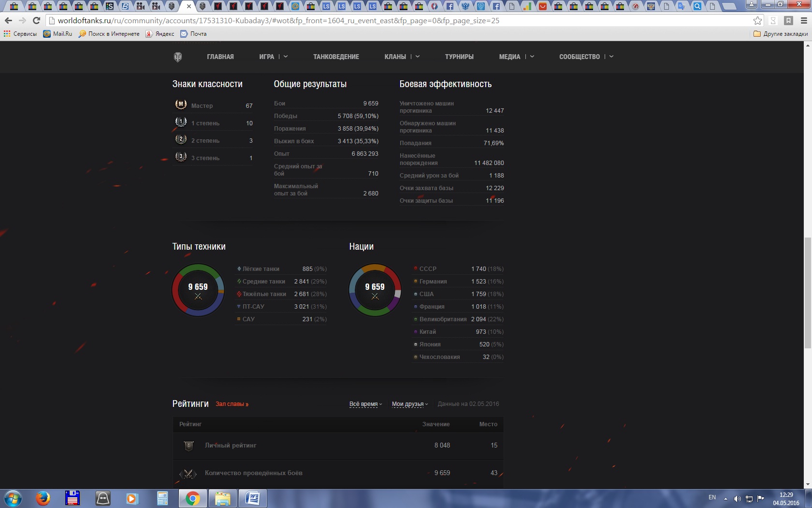812x508 pixels.
Task: Follow the Зал славы link
Action: pos(232,404)
